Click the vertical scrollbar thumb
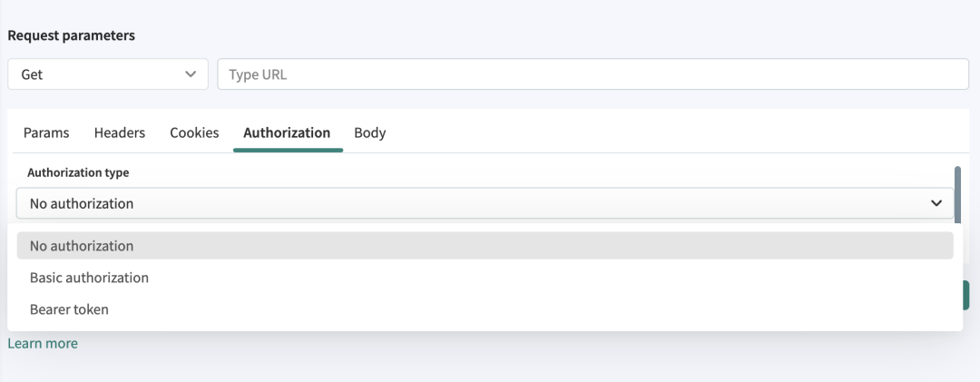Screen dimensions: 980x382 957,189
